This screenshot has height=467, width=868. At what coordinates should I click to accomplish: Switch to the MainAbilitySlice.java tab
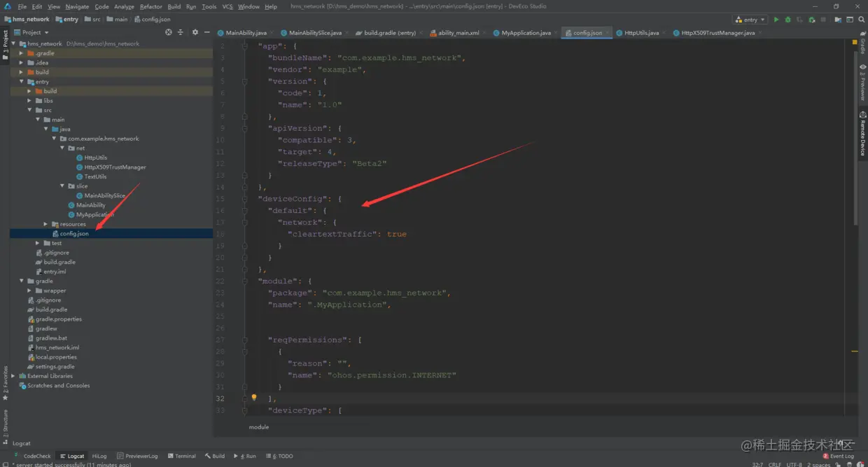[x=314, y=33]
